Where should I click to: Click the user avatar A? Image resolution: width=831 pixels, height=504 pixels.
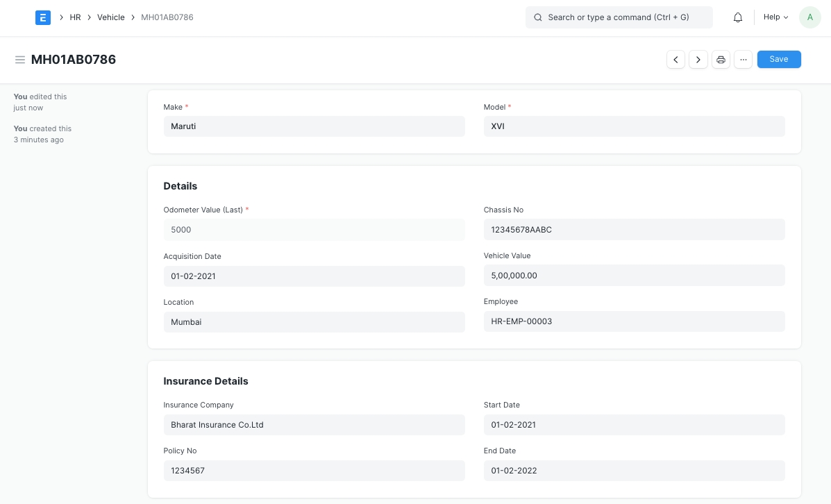click(x=809, y=17)
